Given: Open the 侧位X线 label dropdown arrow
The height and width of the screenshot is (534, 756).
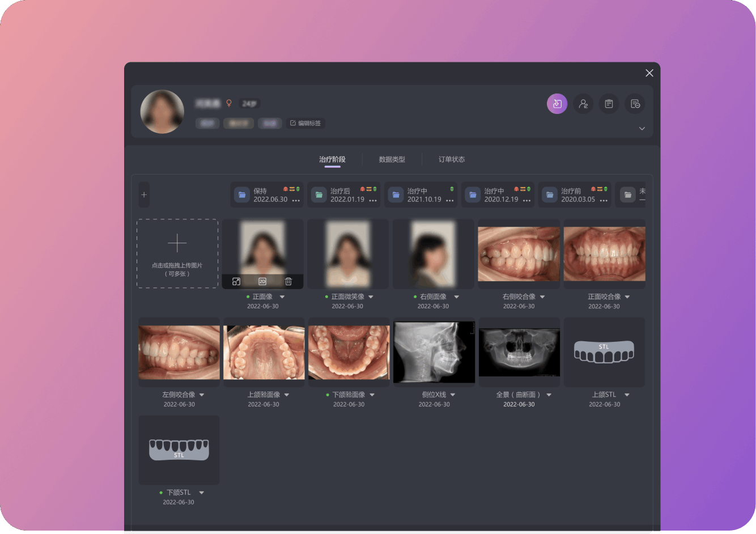Looking at the screenshot, I should pos(453,395).
